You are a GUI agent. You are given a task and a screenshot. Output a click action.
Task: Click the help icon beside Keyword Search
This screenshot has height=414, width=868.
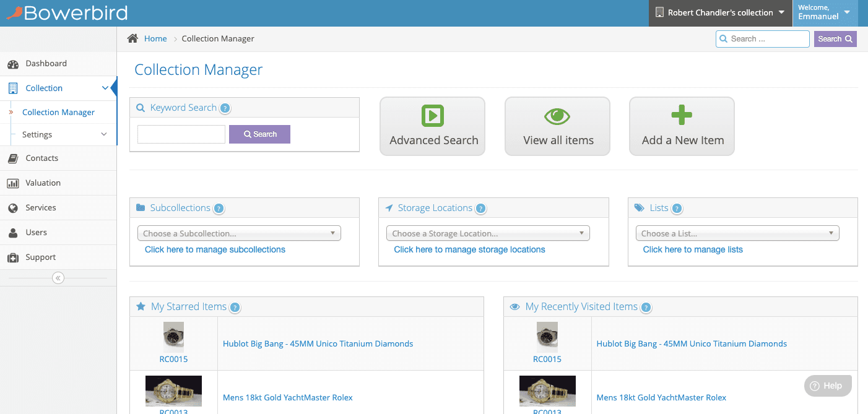225,108
